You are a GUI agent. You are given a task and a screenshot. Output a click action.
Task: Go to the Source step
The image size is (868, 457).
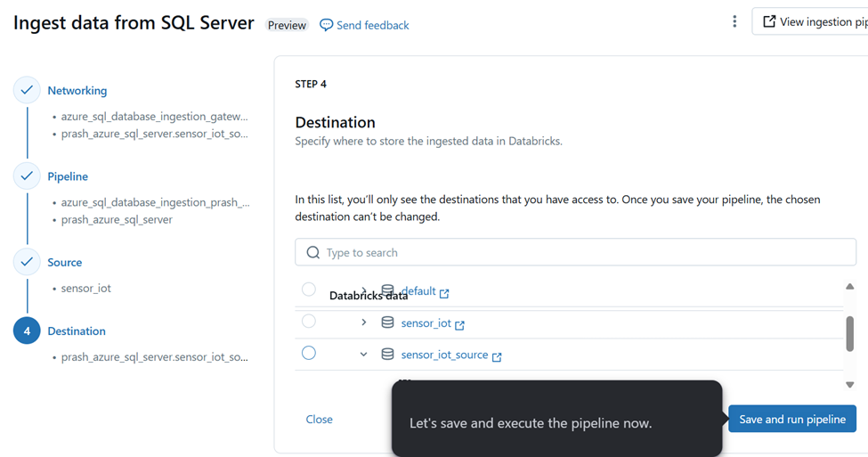pos(64,262)
